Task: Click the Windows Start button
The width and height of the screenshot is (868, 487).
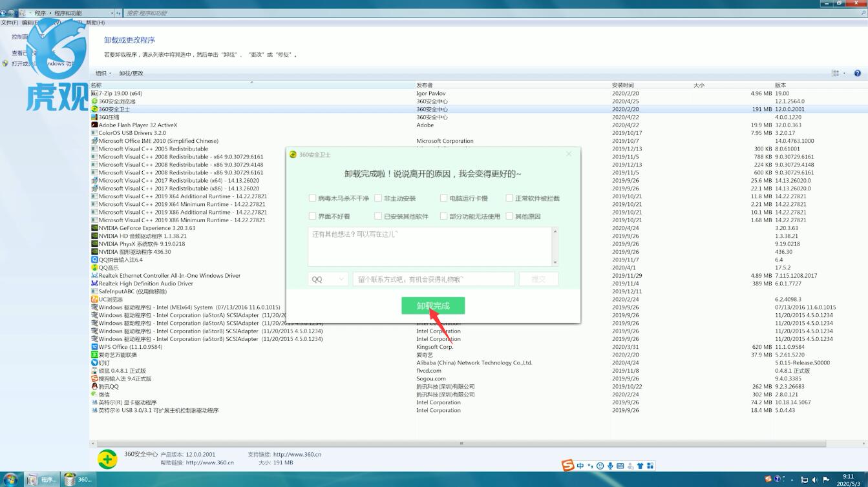Action: tap(10, 479)
